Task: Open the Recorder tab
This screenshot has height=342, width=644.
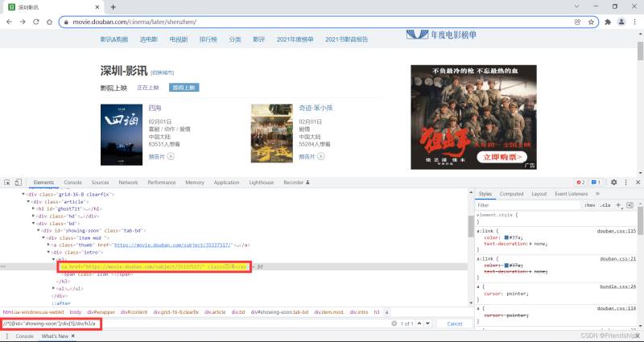Action: [296, 183]
